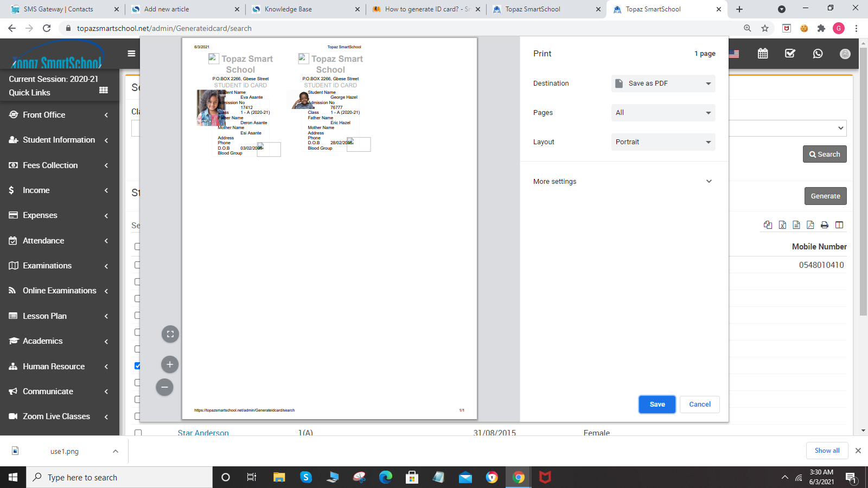Select the US flag language icon
Screen dimensions: 868x488
click(x=734, y=53)
